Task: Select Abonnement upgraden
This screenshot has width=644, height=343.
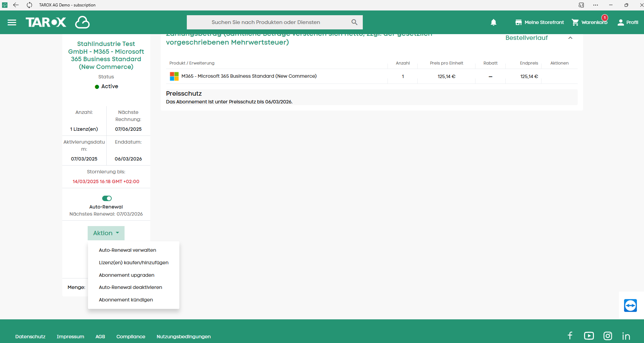Action: [127, 275]
